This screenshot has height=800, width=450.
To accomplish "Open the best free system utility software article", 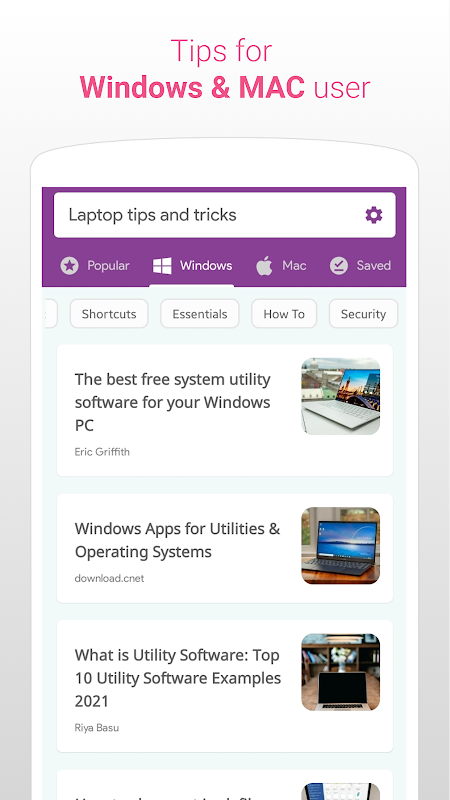I will (224, 410).
